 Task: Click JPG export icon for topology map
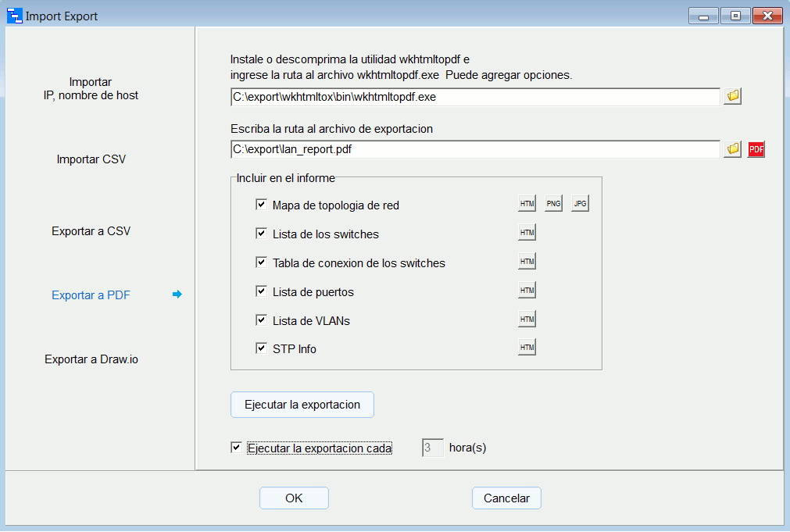[x=580, y=204]
